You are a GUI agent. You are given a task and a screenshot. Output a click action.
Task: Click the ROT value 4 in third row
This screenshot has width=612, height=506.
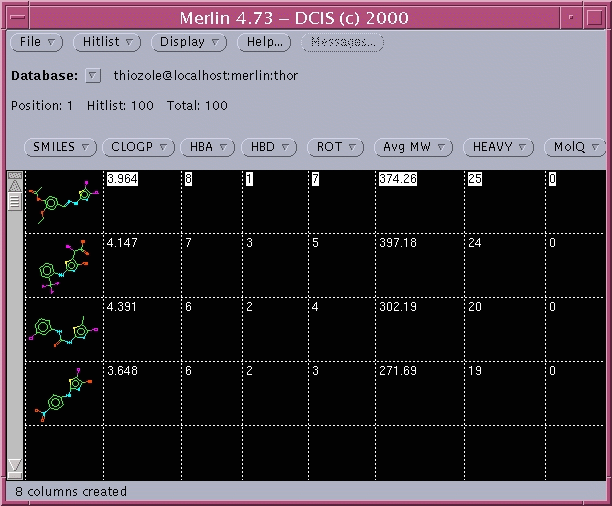[315, 307]
